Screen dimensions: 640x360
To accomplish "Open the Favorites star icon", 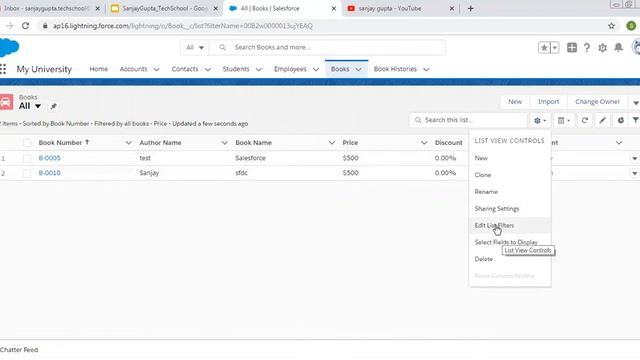I will pos(544,48).
